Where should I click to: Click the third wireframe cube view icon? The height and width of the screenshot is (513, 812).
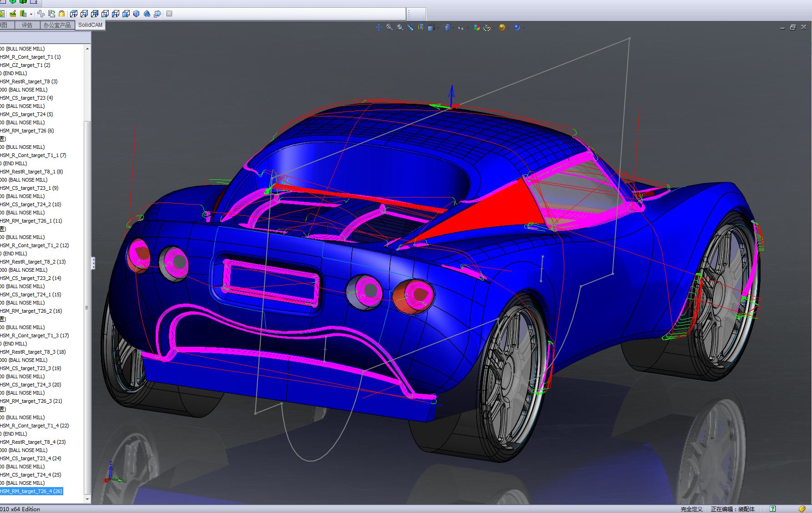tap(95, 14)
